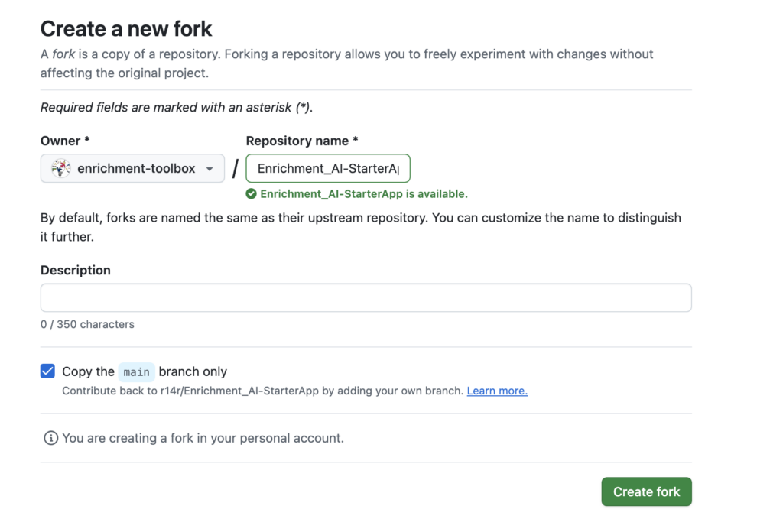Click the slash separator between owner and name
783x532 pixels.
[x=235, y=168]
